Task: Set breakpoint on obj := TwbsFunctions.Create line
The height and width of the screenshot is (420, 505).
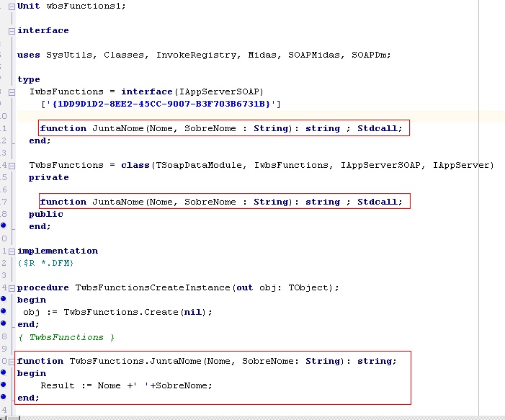Action: 3,312
